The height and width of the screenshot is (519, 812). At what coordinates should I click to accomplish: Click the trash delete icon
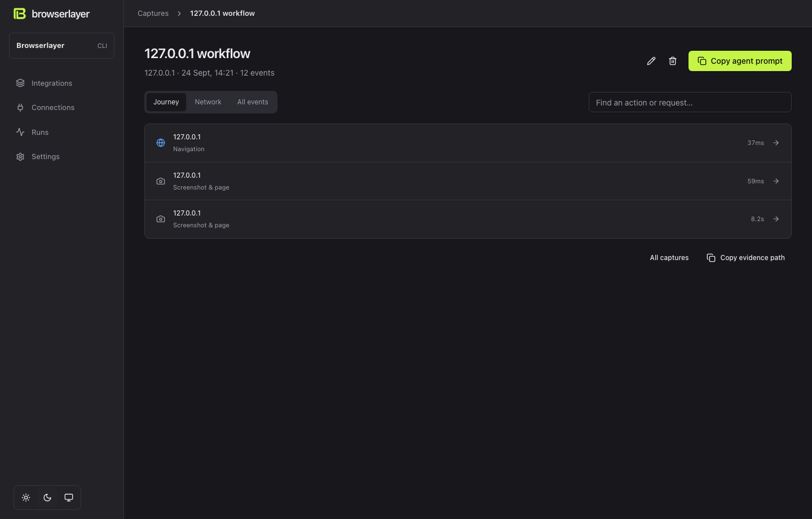pos(673,61)
